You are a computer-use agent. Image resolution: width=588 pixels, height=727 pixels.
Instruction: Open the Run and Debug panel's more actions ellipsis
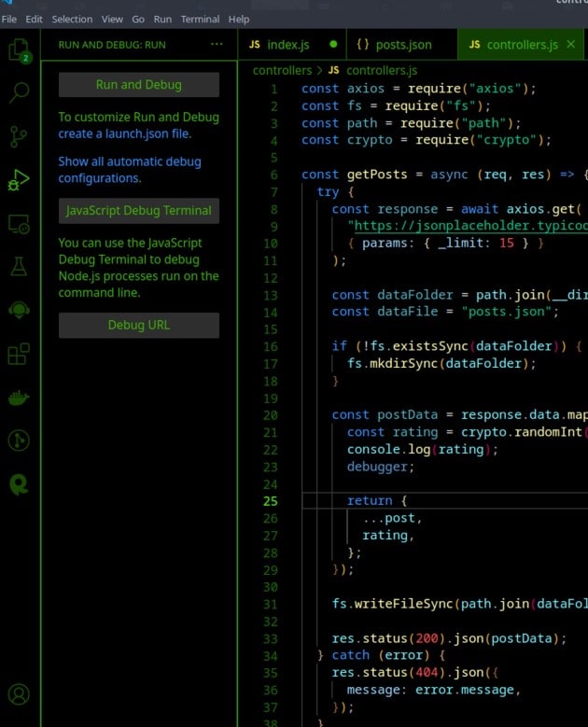(x=217, y=44)
